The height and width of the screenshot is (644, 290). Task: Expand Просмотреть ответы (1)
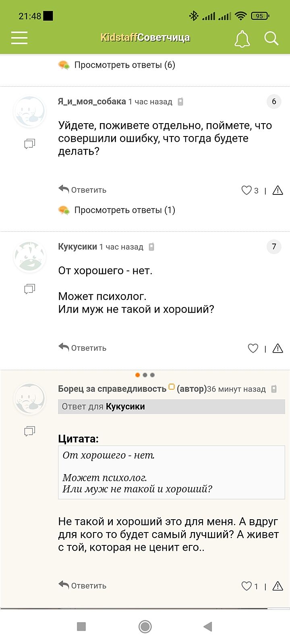tap(124, 210)
